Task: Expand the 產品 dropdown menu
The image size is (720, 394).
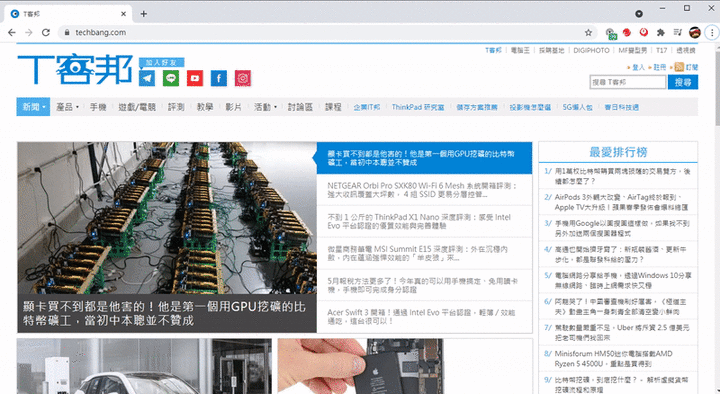Action: pos(67,107)
